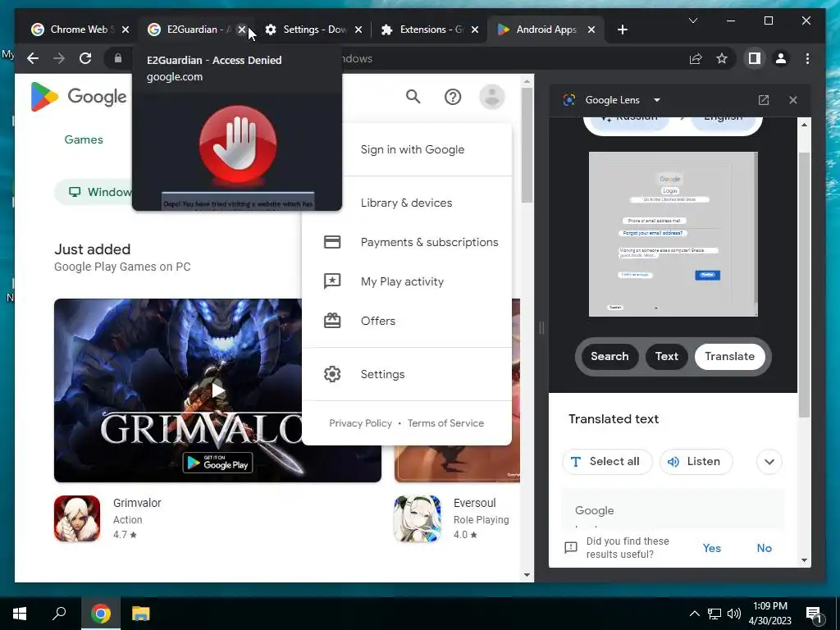840x630 pixels.
Task: Expand the Google Lens panel dropdown
Action: [x=657, y=100]
